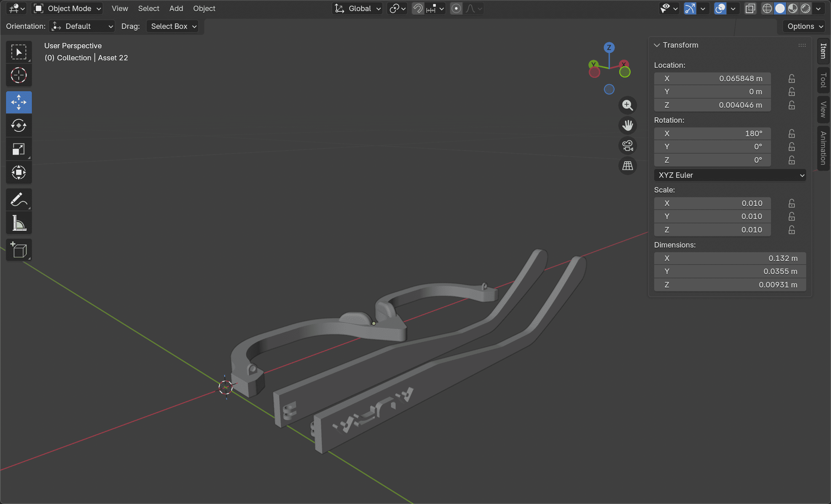
Task: Choose the Scale tool
Action: tap(18, 149)
